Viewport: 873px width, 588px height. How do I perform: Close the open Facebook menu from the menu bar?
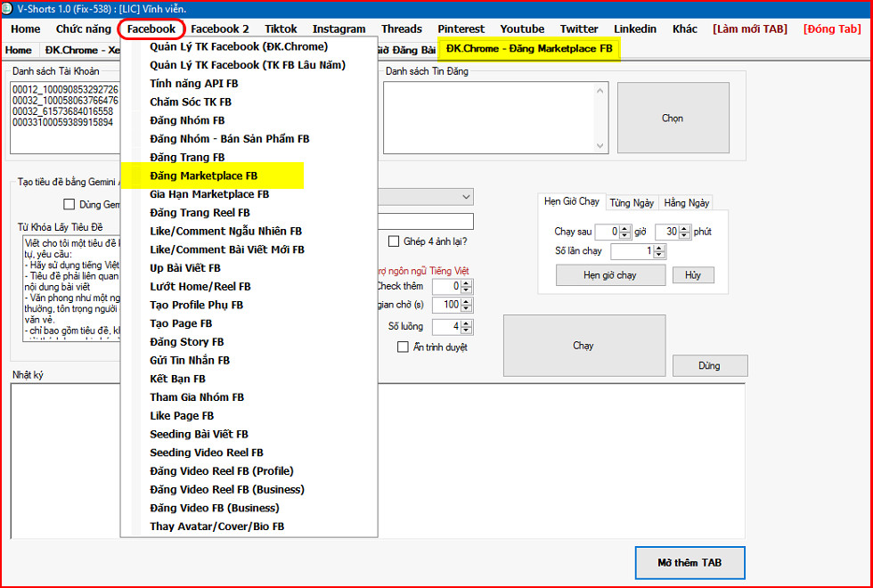point(151,29)
